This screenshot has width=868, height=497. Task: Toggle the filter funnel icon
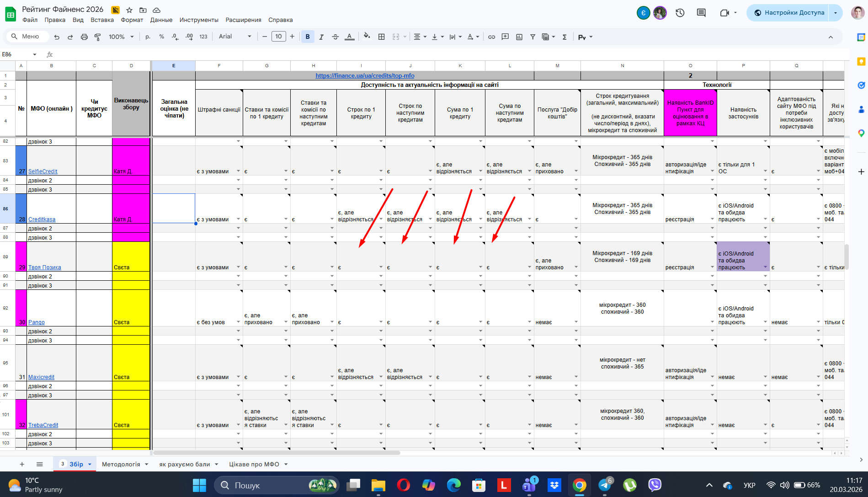533,37
